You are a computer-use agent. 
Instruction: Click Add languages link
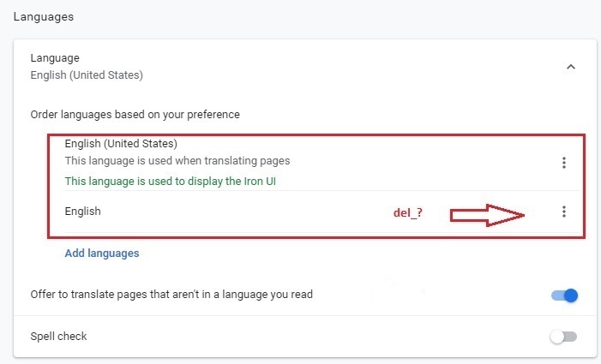[x=102, y=253]
